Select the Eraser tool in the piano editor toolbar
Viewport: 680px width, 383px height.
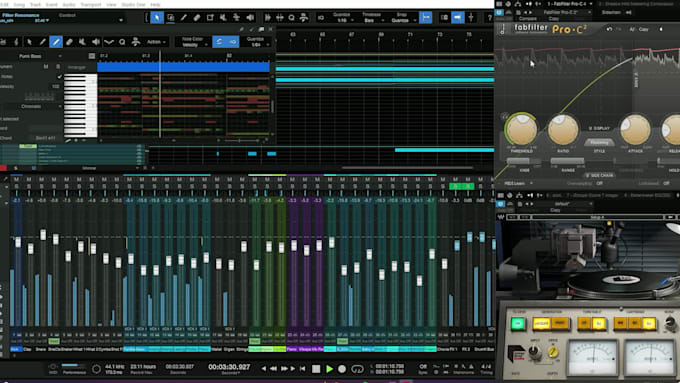[x=69, y=42]
